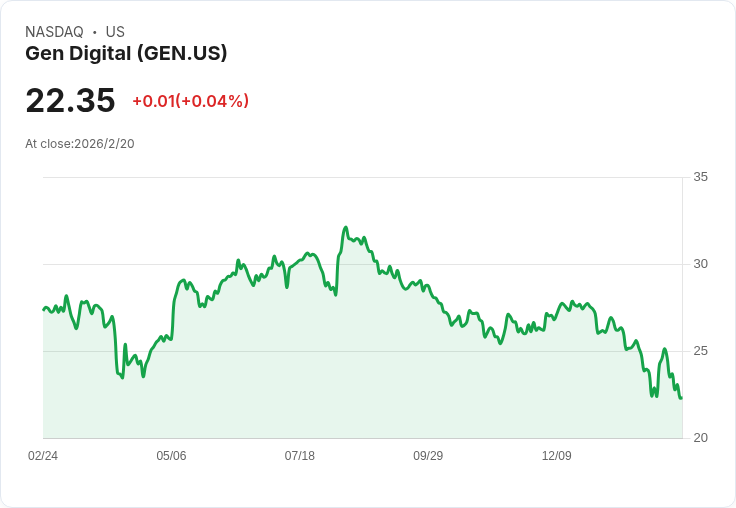Click the Gen Digital (GEN.US) title

click(x=126, y=54)
